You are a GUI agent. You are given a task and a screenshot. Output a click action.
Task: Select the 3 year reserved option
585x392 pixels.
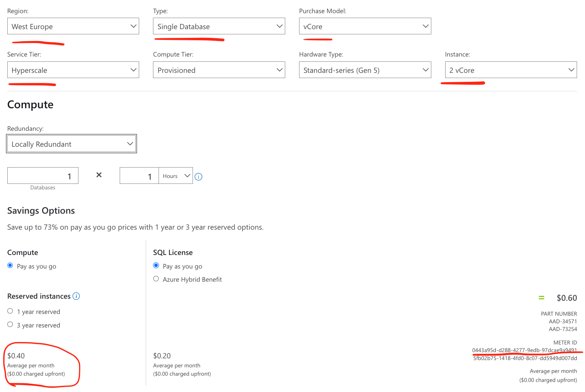(10, 325)
